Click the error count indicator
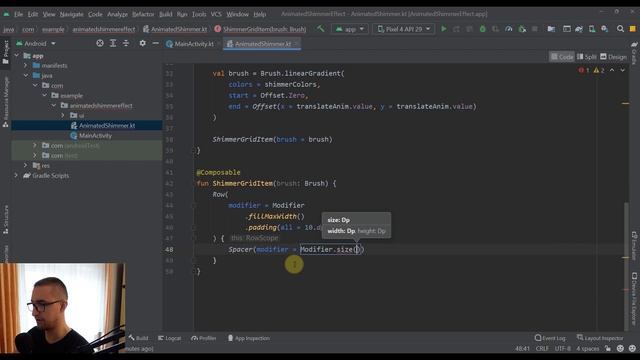Screen dimensions: 640x360 coord(584,70)
